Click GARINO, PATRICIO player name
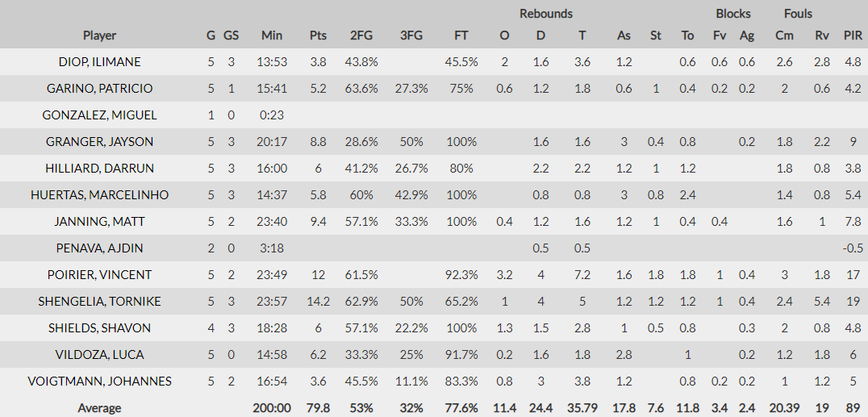The height and width of the screenshot is (417, 868). pyautogui.click(x=99, y=89)
